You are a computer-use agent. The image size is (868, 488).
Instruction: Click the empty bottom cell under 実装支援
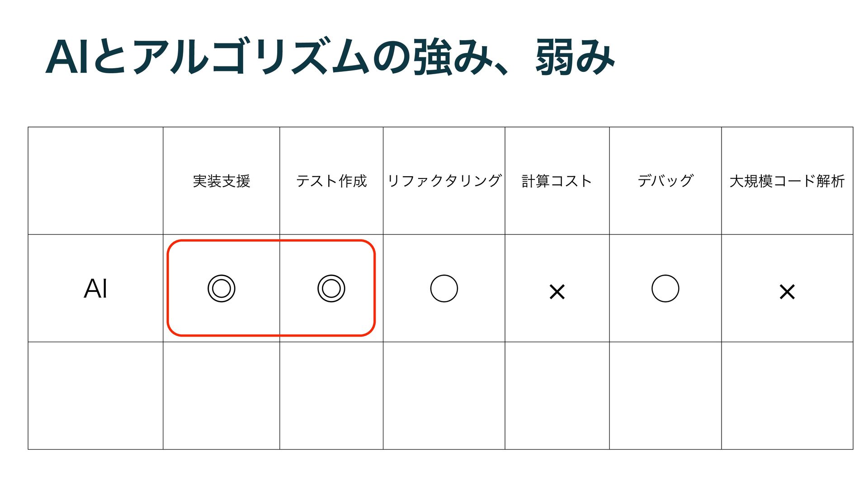tap(222, 395)
